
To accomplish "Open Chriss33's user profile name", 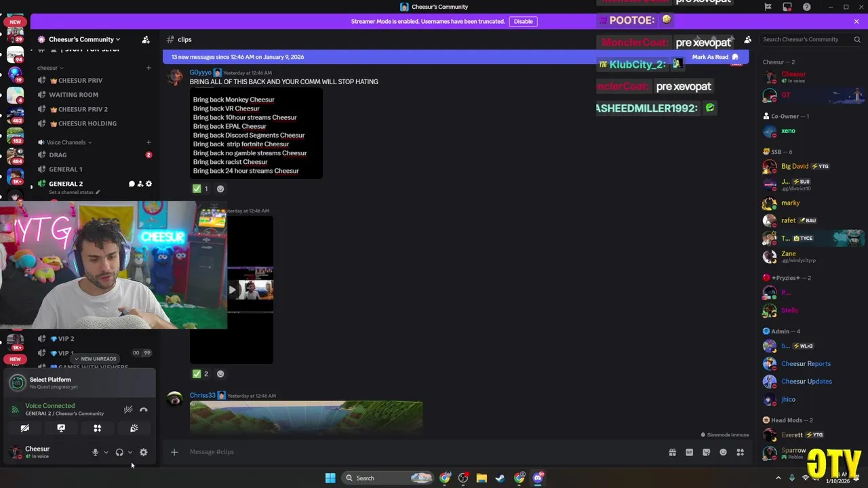I will [202, 395].
